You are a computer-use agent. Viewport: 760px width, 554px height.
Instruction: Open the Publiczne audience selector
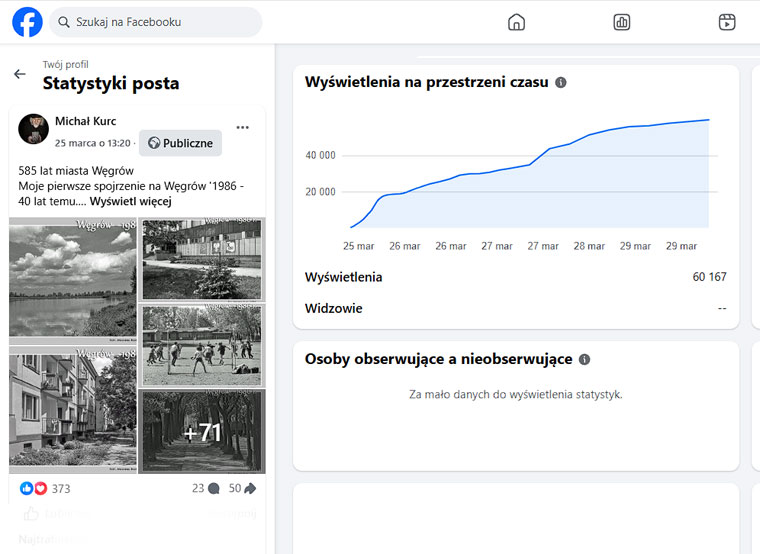coord(181,143)
